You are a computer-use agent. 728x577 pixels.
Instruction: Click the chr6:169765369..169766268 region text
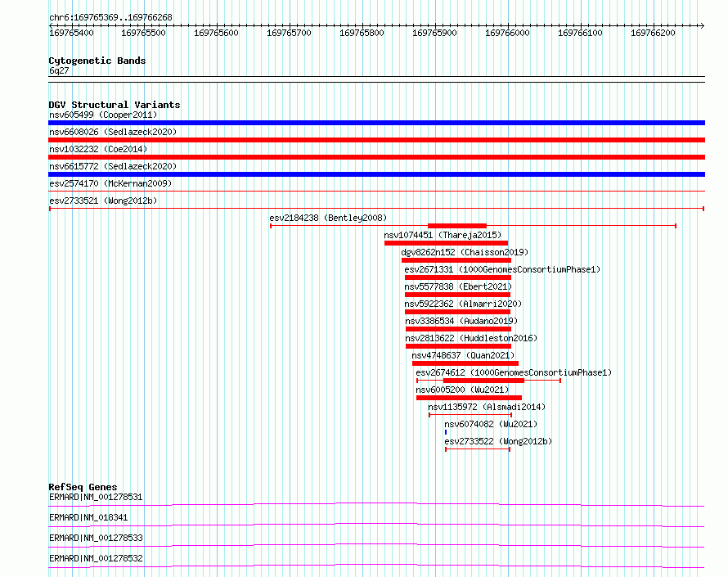click(110, 17)
